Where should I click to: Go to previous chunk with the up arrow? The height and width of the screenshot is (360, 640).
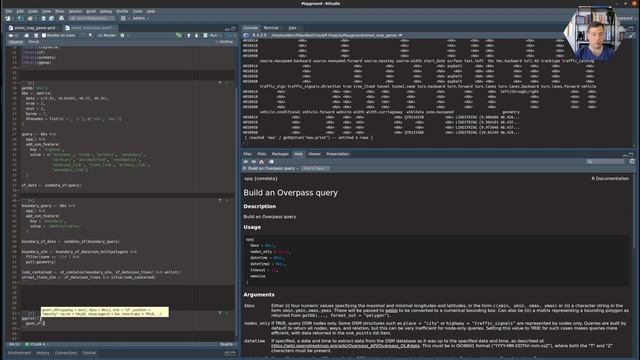click(x=189, y=36)
